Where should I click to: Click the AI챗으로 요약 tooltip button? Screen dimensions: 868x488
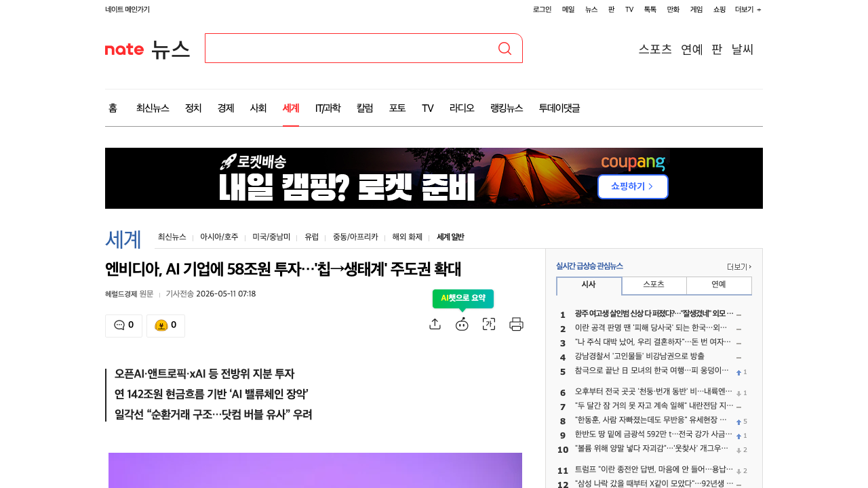[x=463, y=298]
